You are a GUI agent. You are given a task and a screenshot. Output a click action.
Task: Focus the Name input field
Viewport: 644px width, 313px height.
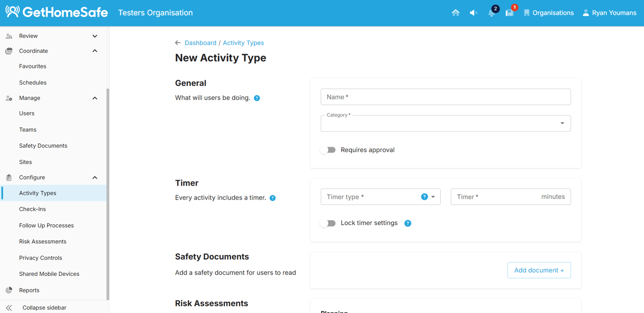pyautogui.click(x=446, y=97)
